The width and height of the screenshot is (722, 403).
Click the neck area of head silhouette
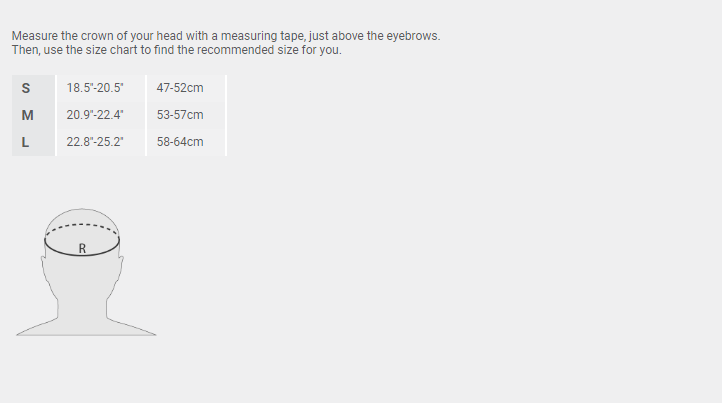(82, 304)
